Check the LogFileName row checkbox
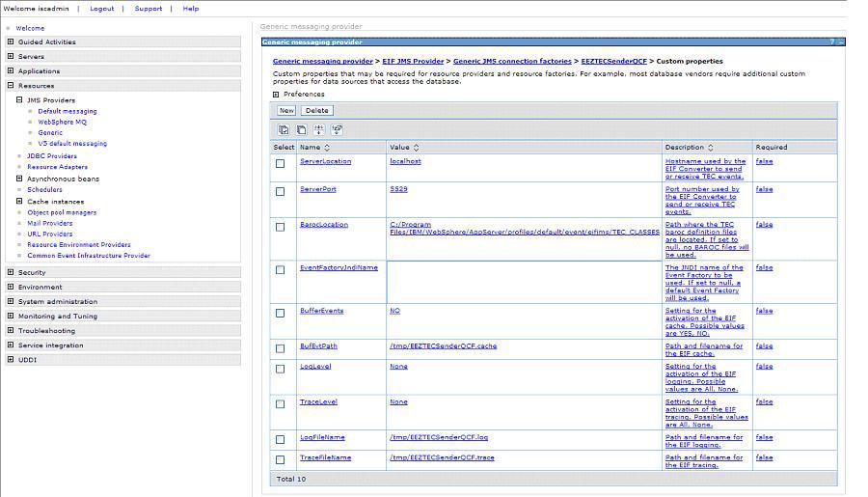Viewport: 868px width, 497px height. (280, 439)
